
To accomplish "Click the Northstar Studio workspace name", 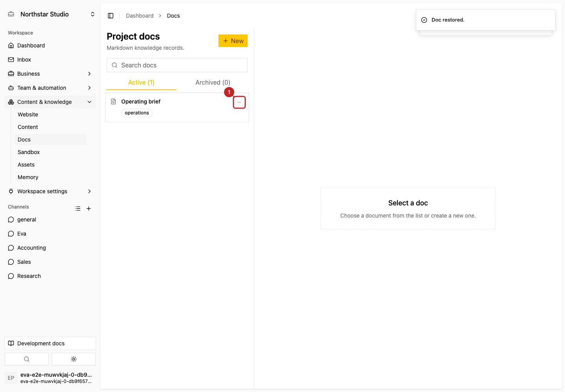I will coord(45,14).
